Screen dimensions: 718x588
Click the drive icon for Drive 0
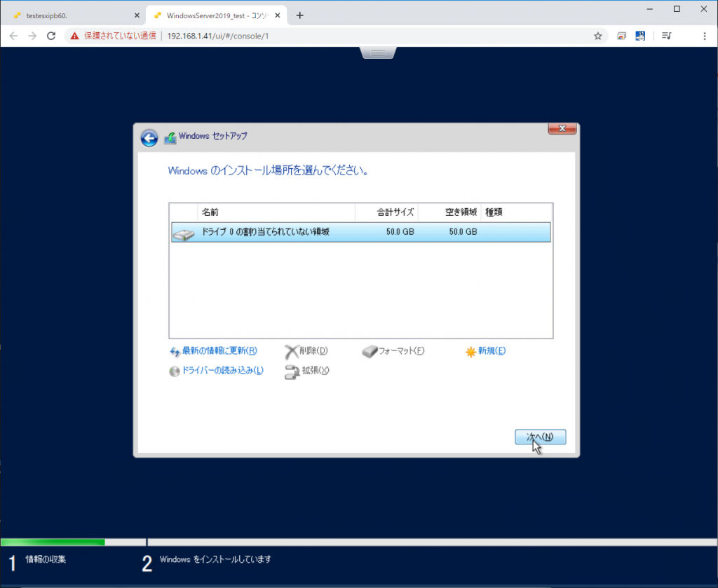pyautogui.click(x=184, y=235)
